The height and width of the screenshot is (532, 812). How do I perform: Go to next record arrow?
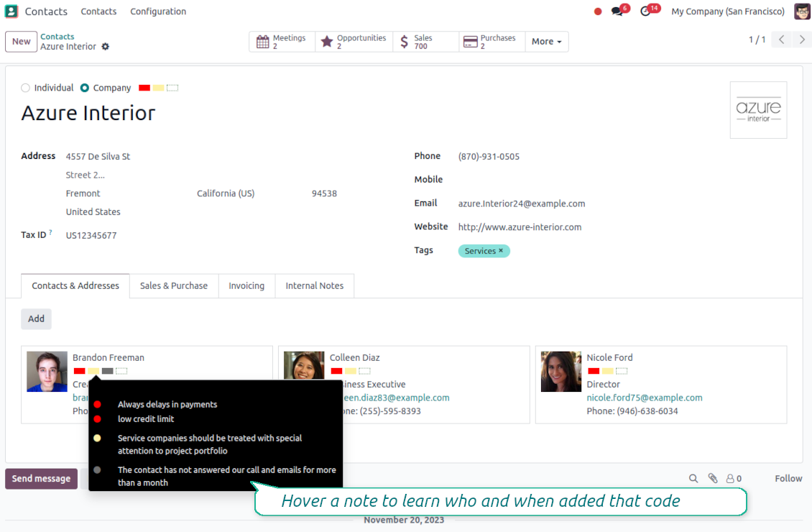click(802, 40)
